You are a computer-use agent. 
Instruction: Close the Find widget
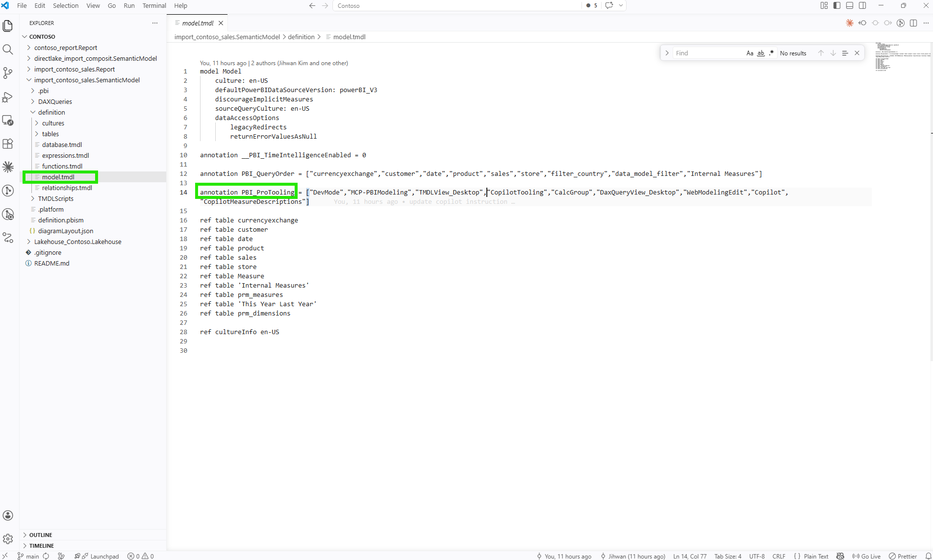pos(857,53)
